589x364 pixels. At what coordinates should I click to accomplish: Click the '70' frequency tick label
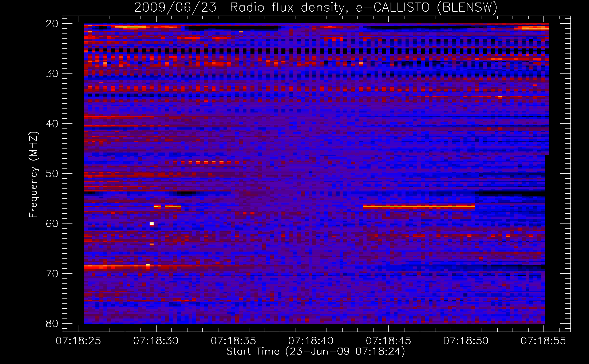pyautogui.click(x=52, y=274)
